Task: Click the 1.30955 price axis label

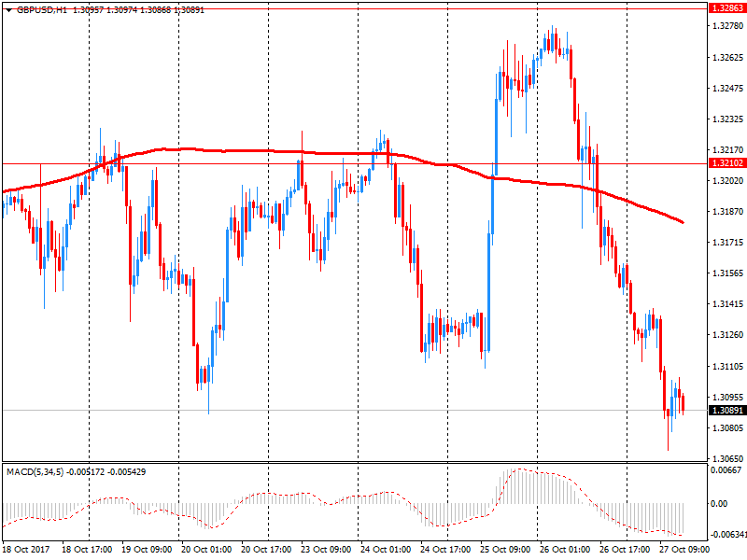Action: (728, 398)
